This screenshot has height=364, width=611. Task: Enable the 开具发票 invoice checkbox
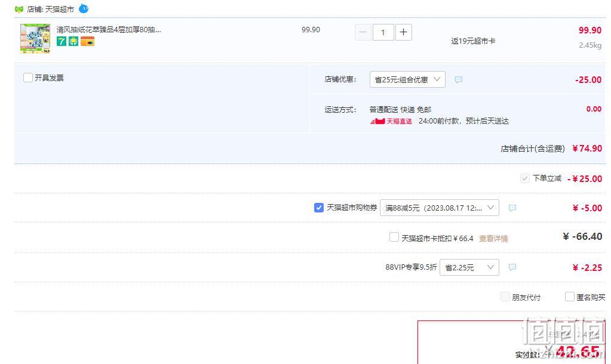(x=28, y=78)
